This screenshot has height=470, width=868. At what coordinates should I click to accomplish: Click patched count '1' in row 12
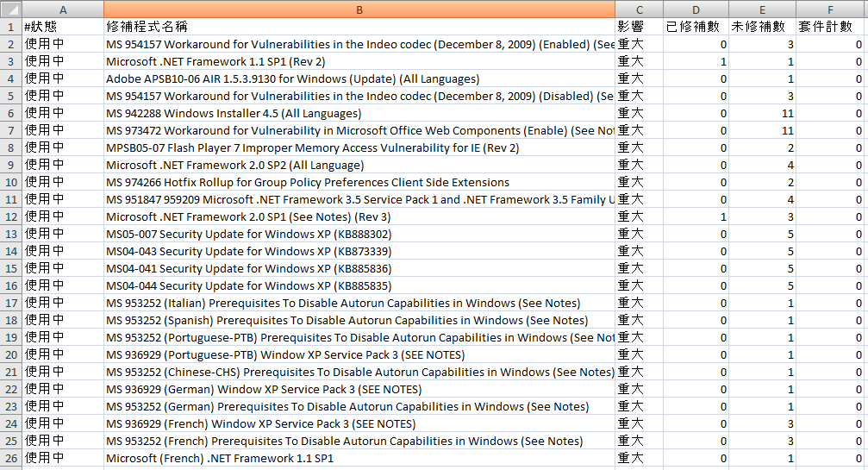tap(696, 216)
